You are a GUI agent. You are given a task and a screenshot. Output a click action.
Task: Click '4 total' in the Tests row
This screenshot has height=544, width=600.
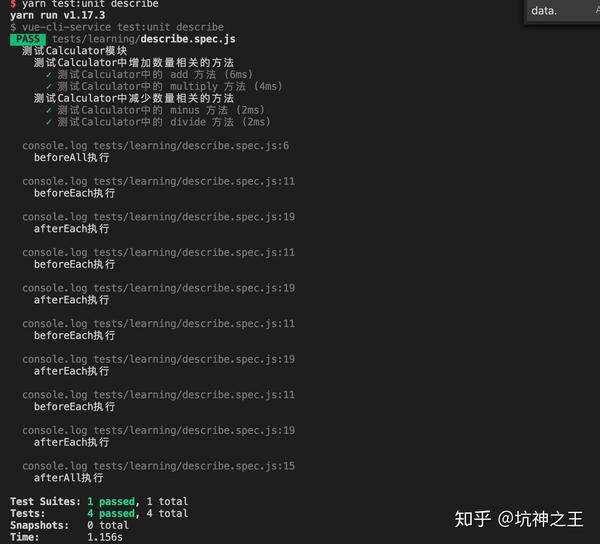167,513
